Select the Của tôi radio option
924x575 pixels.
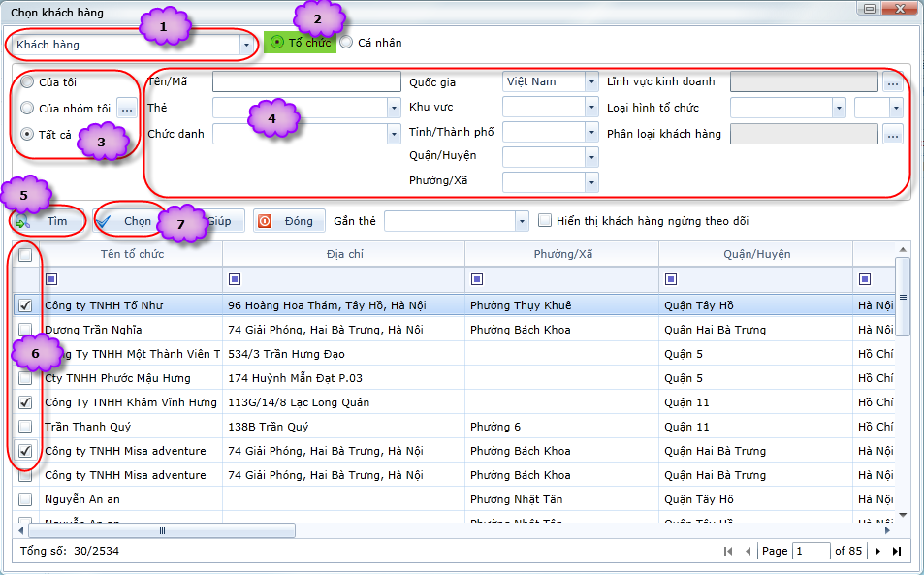click(x=27, y=82)
